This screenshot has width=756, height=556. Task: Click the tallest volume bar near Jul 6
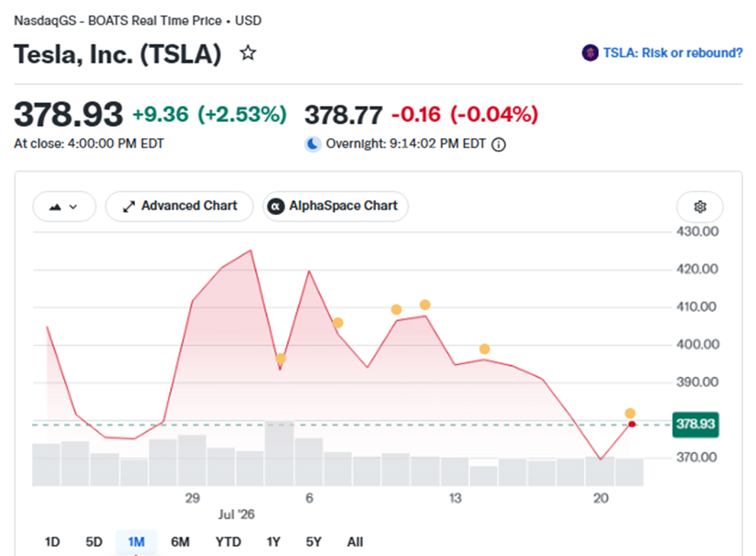(x=279, y=453)
